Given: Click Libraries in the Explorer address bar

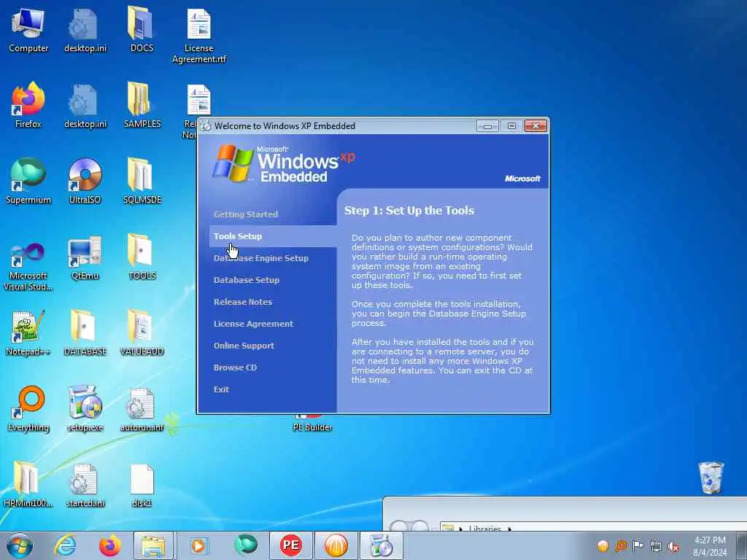Looking at the screenshot, I should 484,529.
